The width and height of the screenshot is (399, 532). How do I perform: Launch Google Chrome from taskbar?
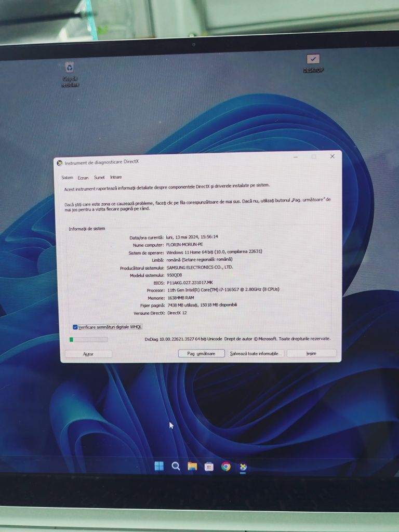coord(225,467)
